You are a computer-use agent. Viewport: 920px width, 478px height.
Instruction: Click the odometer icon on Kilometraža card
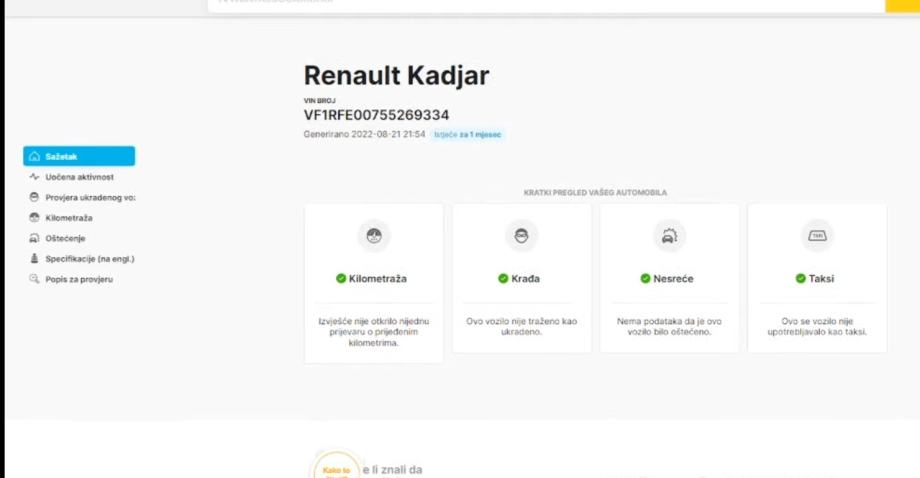(x=374, y=236)
